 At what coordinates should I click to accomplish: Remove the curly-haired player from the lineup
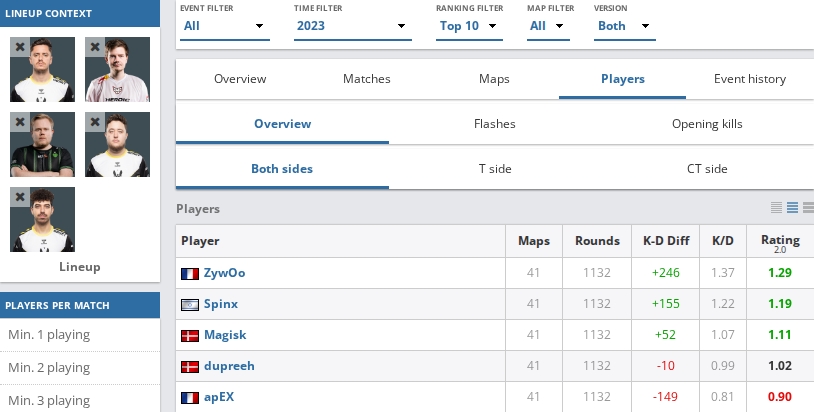tap(20, 197)
